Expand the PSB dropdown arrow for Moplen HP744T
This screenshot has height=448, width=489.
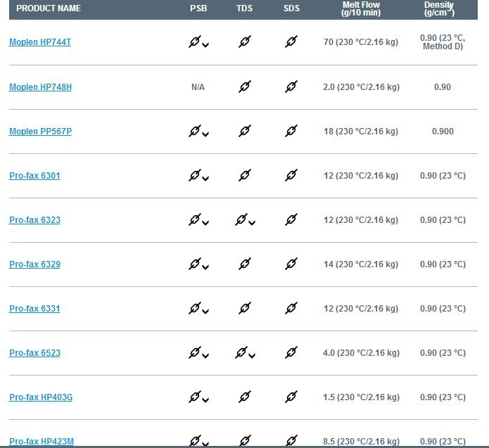(205, 45)
